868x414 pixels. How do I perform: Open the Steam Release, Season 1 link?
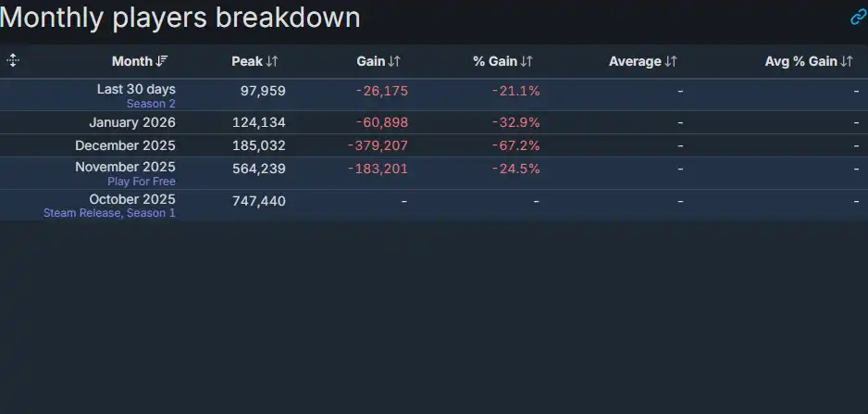109,213
